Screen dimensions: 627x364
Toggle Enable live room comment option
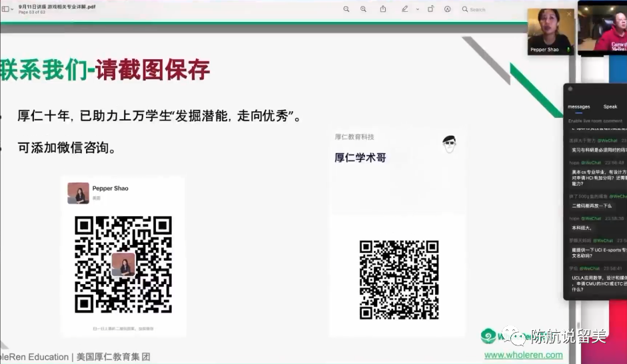[x=595, y=121]
